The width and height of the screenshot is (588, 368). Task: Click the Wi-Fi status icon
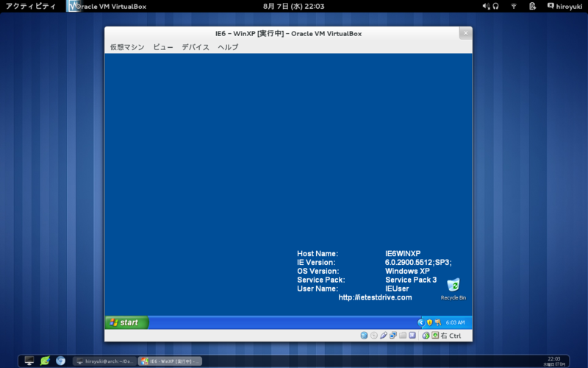[x=514, y=6]
